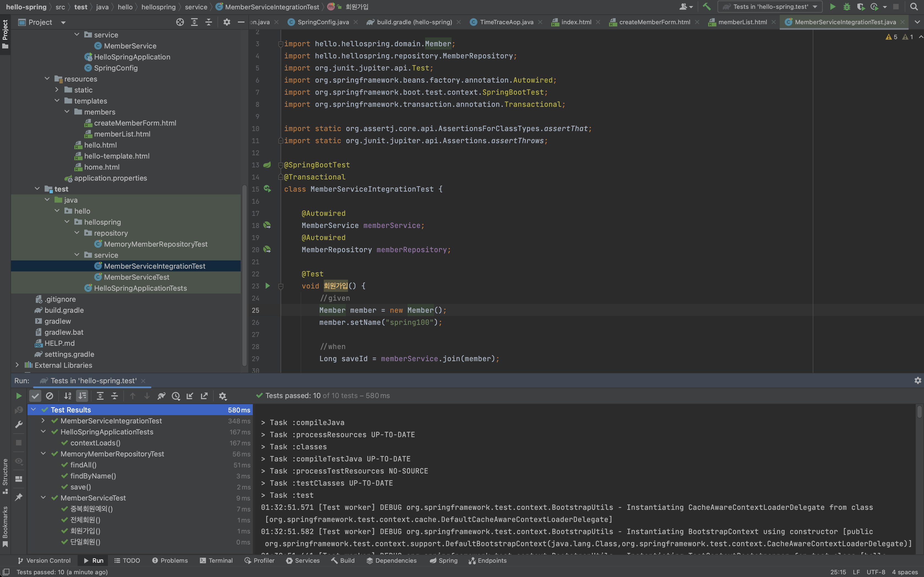The height and width of the screenshot is (577, 924).
Task: Run 'Tests in hello-spring.test' from top toolbar
Action: click(x=832, y=7)
